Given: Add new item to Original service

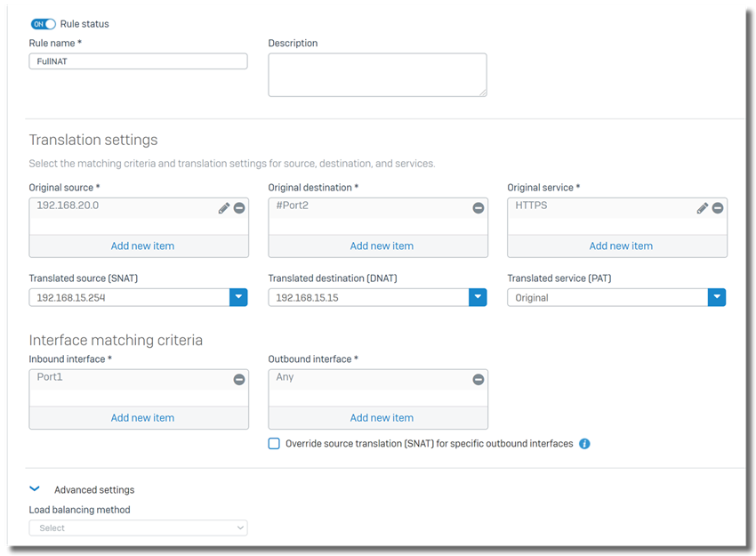Looking at the screenshot, I should tap(621, 246).
